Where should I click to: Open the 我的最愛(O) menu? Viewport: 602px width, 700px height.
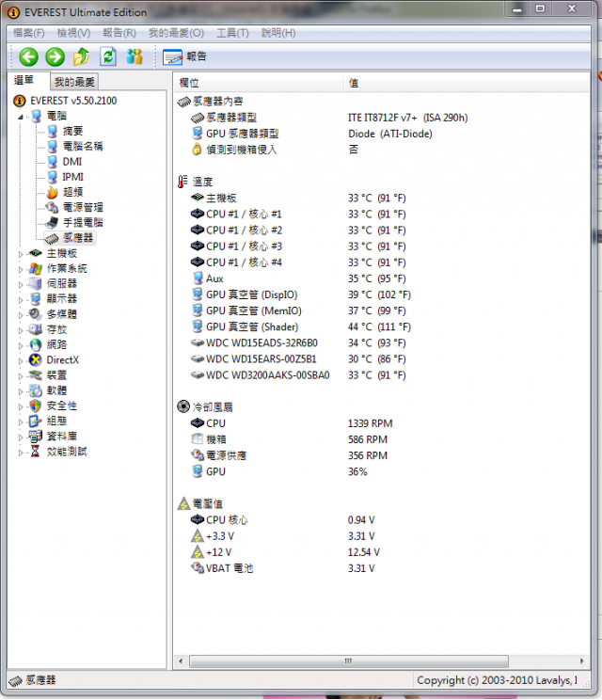click(176, 33)
